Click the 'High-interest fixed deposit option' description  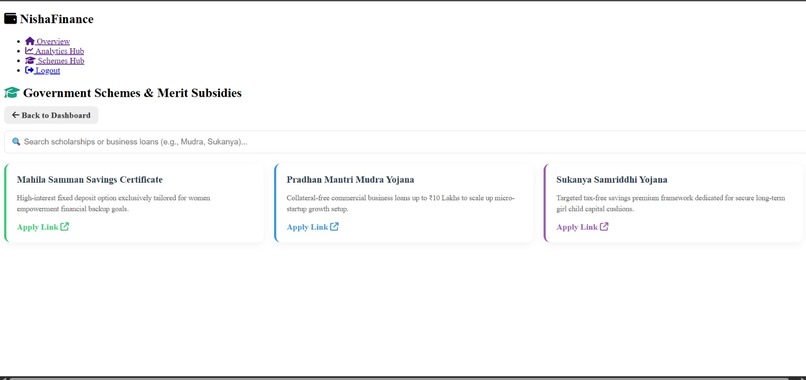point(114,203)
